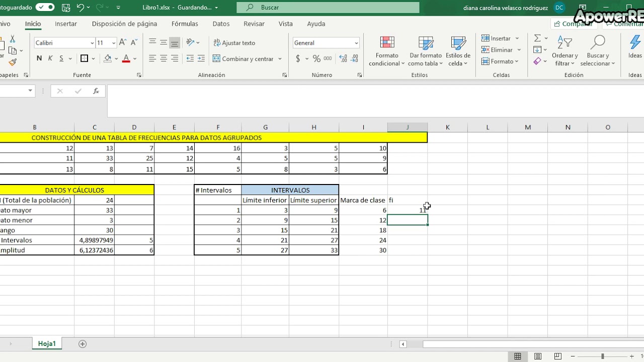This screenshot has width=644, height=362.
Task: Click the Undo arrow icon
Action: coord(80,8)
